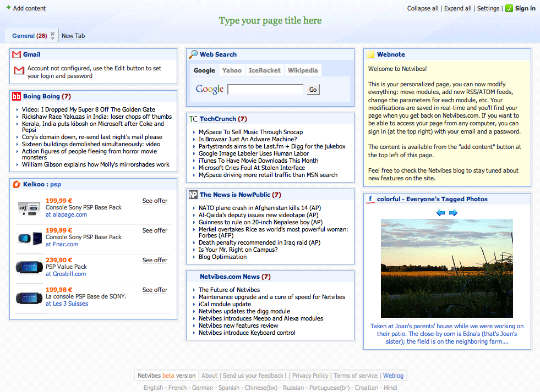Click See offer for alapage.com item
Image resolution: width=540 pixels, height=392 pixels.
[x=155, y=201]
